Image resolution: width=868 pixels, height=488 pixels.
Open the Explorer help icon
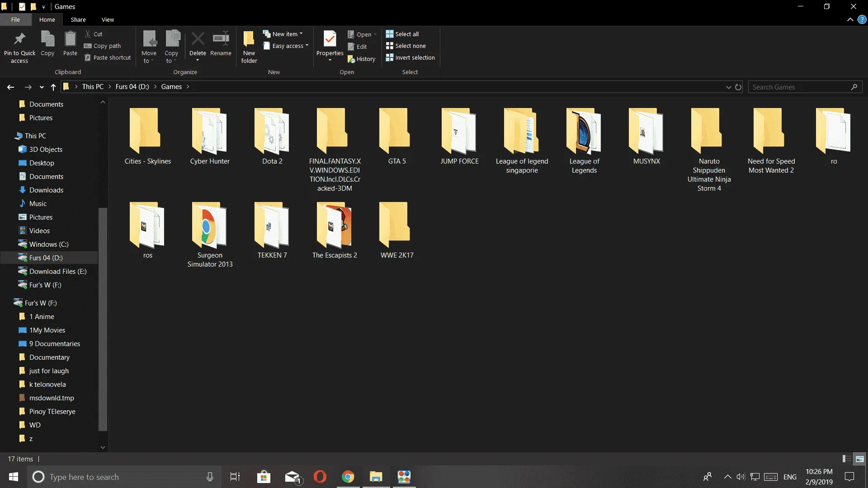(x=862, y=19)
